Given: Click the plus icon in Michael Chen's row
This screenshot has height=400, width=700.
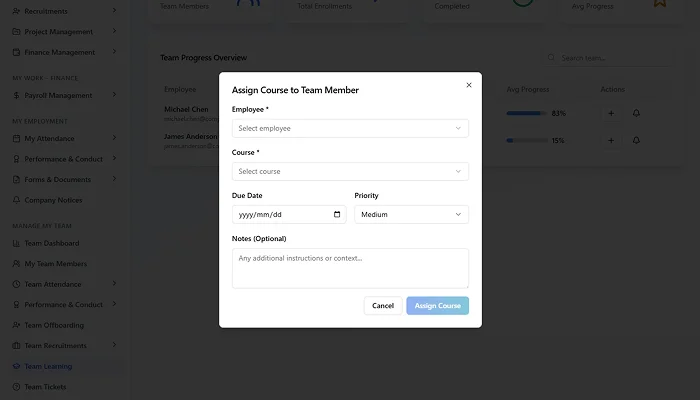Looking at the screenshot, I should tap(611, 113).
